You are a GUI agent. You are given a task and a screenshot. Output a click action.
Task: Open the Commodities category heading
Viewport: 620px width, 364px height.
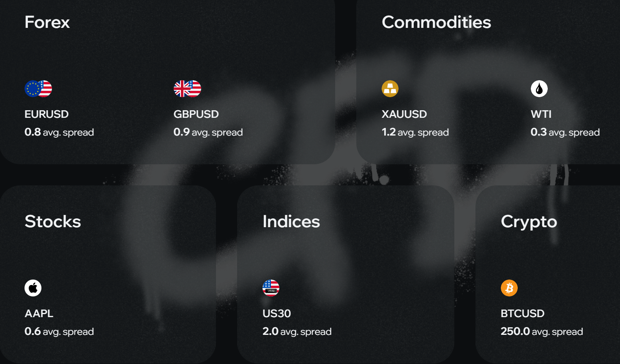pyautogui.click(x=436, y=22)
